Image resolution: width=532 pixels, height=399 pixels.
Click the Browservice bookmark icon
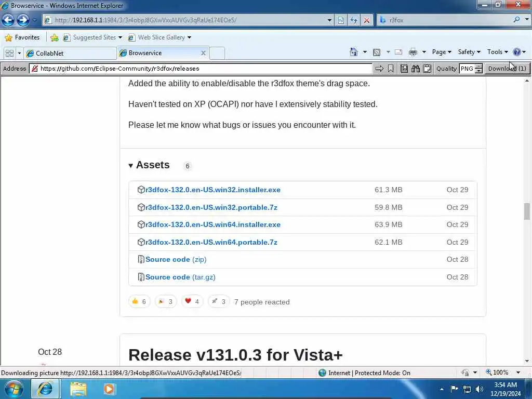(x=391, y=69)
